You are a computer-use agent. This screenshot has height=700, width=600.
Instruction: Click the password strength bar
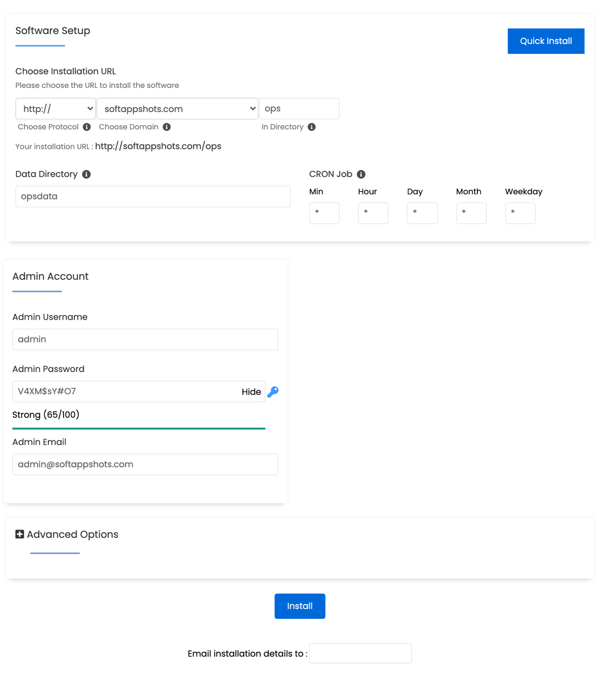[139, 428]
